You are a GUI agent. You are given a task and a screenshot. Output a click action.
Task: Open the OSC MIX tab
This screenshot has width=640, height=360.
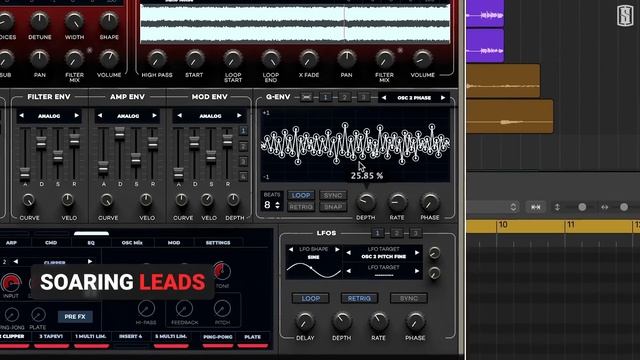(132, 242)
